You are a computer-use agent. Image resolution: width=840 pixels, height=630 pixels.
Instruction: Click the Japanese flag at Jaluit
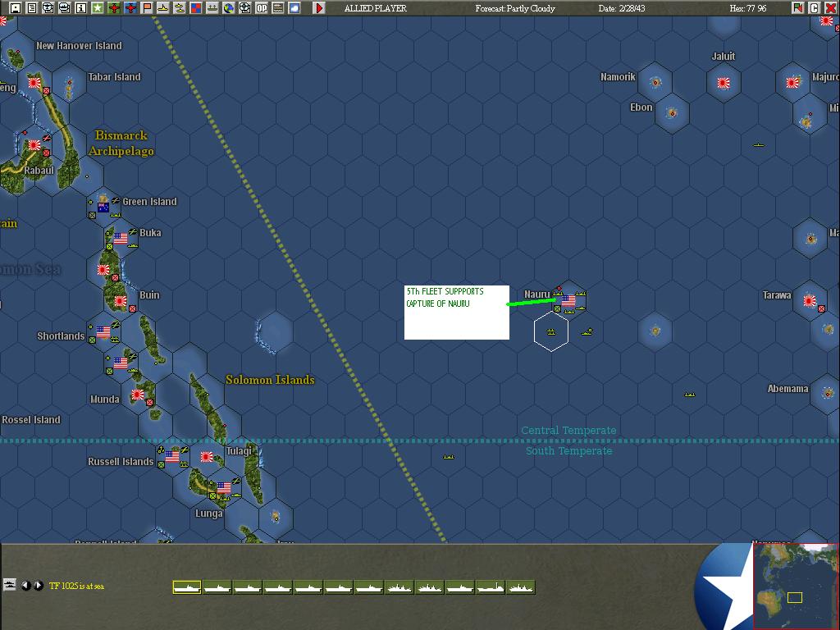pyautogui.click(x=724, y=83)
